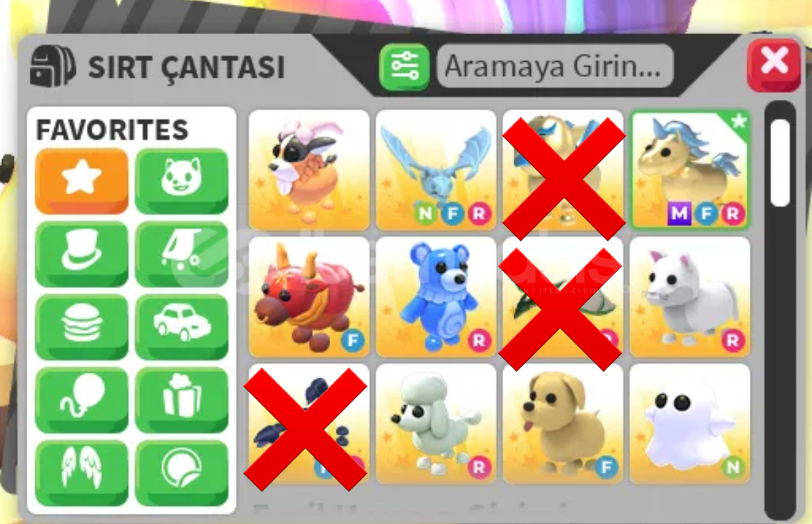Open the wings category
Viewport: 812px width, 524px height.
coord(81,473)
